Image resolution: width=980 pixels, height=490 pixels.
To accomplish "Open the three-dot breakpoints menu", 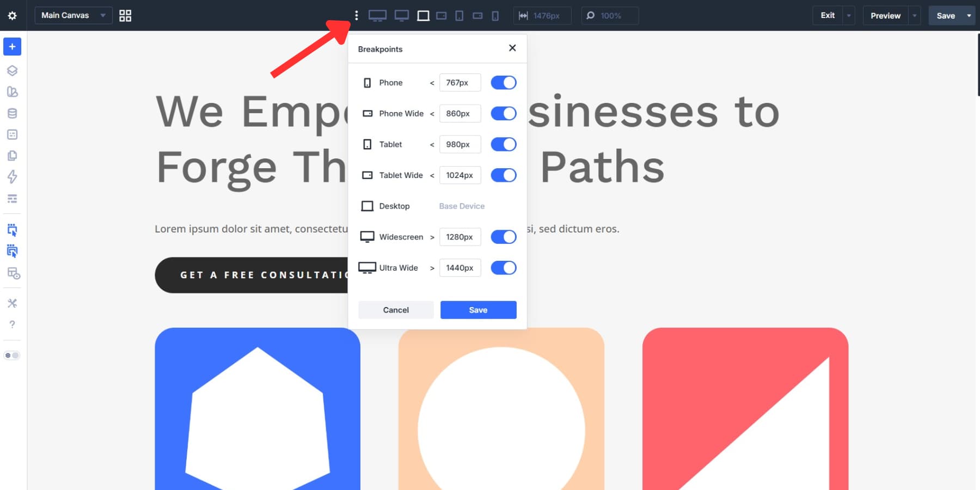I will tap(357, 15).
